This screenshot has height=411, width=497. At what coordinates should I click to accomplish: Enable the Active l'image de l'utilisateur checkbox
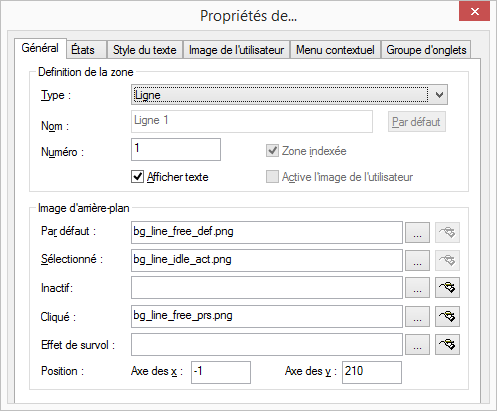tap(272, 177)
